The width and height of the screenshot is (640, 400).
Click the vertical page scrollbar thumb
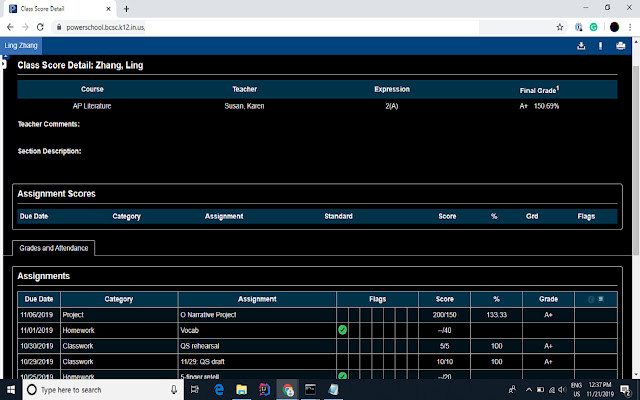(x=636, y=159)
